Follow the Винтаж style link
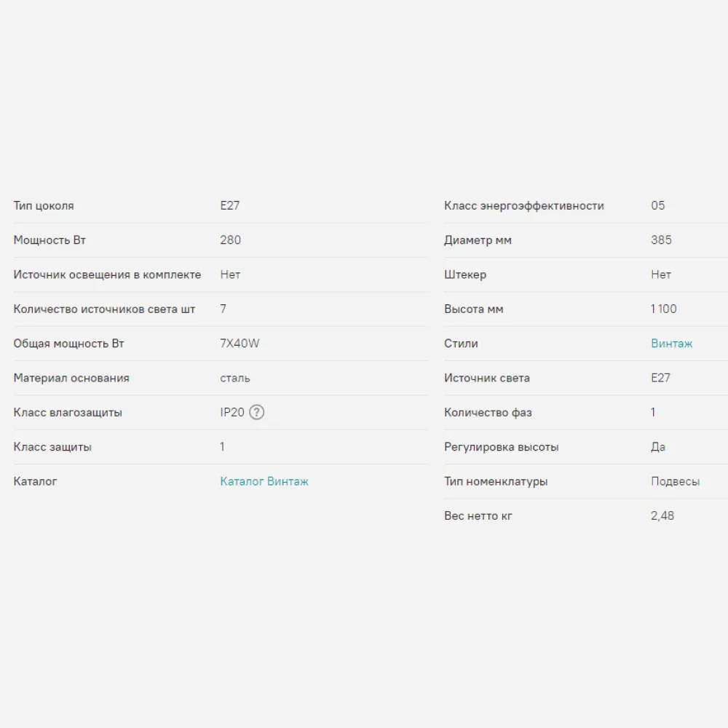The height and width of the screenshot is (728, 728). click(x=671, y=344)
